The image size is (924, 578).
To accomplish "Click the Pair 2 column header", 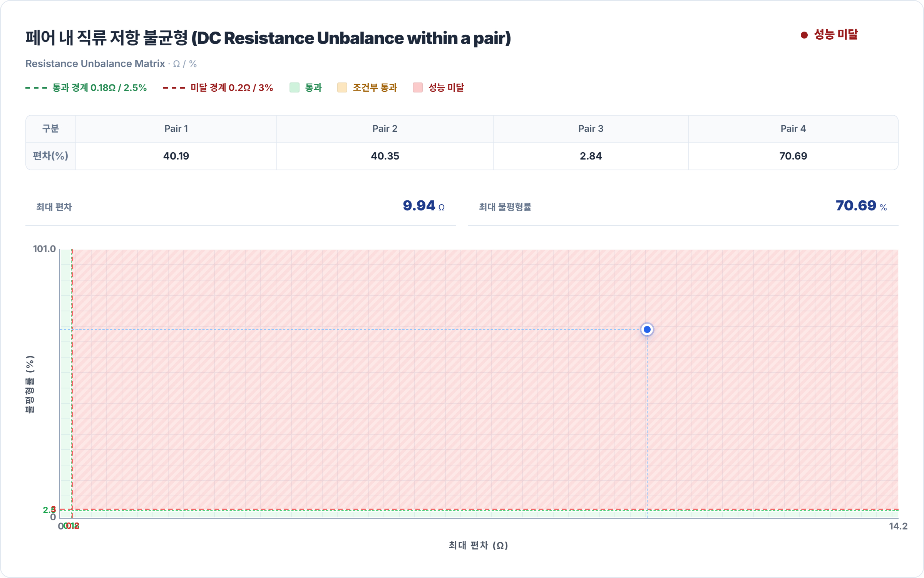I will click(385, 129).
